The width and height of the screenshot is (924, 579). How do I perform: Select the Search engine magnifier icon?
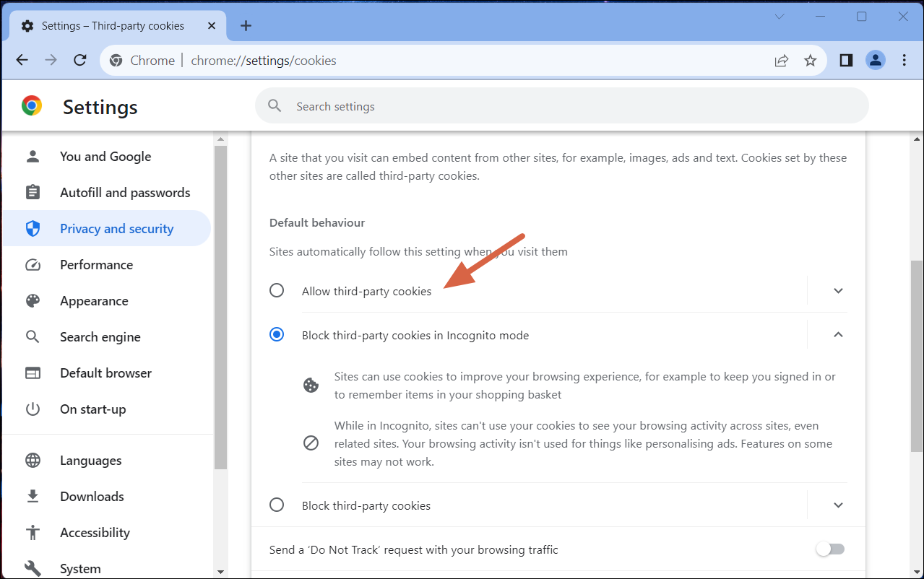[33, 336]
